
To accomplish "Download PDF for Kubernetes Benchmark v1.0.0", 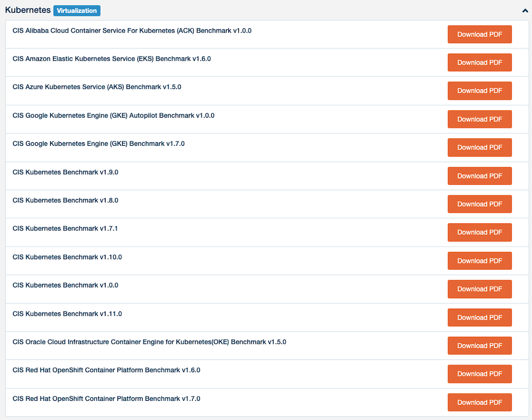I will 479,289.
